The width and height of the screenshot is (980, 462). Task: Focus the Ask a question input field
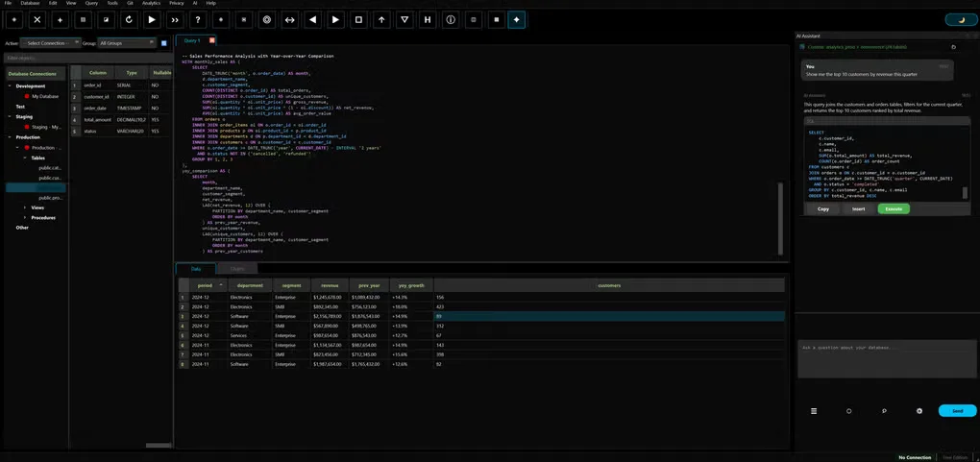[887, 359]
